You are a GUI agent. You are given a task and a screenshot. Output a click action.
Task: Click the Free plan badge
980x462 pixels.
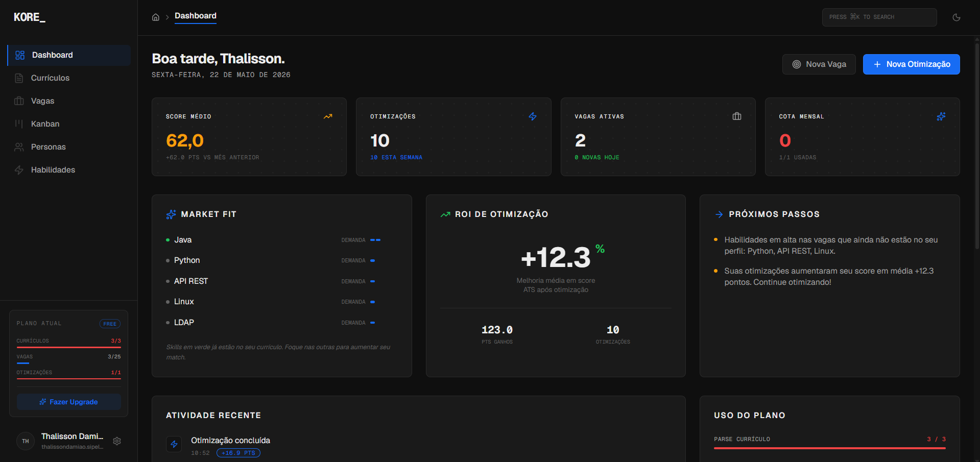pyautogui.click(x=110, y=324)
